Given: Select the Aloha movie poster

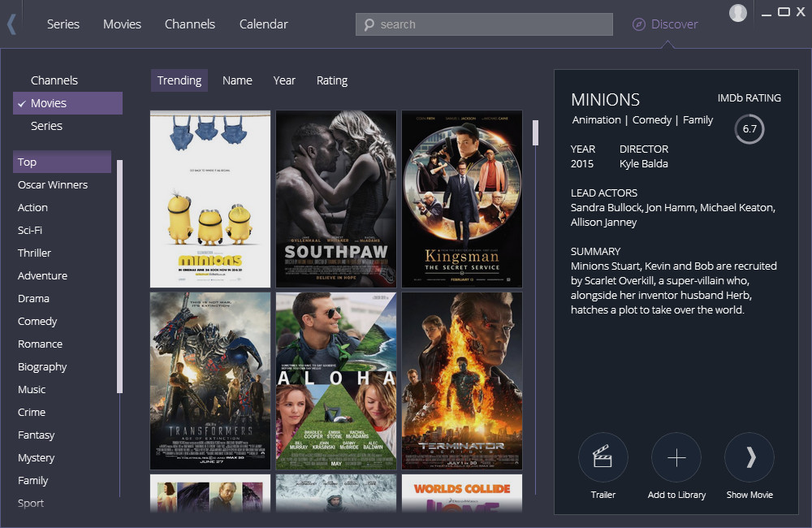Looking at the screenshot, I should click(336, 381).
